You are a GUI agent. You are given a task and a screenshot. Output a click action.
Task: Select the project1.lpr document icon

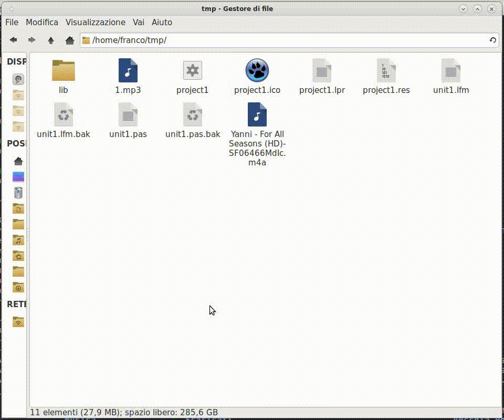pos(322,70)
